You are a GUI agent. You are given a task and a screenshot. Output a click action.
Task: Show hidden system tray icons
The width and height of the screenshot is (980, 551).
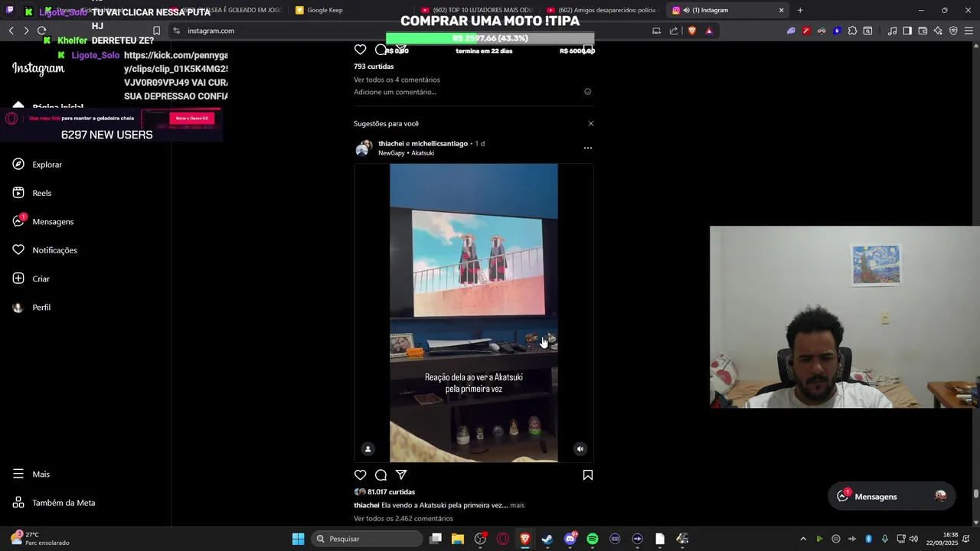(803, 539)
